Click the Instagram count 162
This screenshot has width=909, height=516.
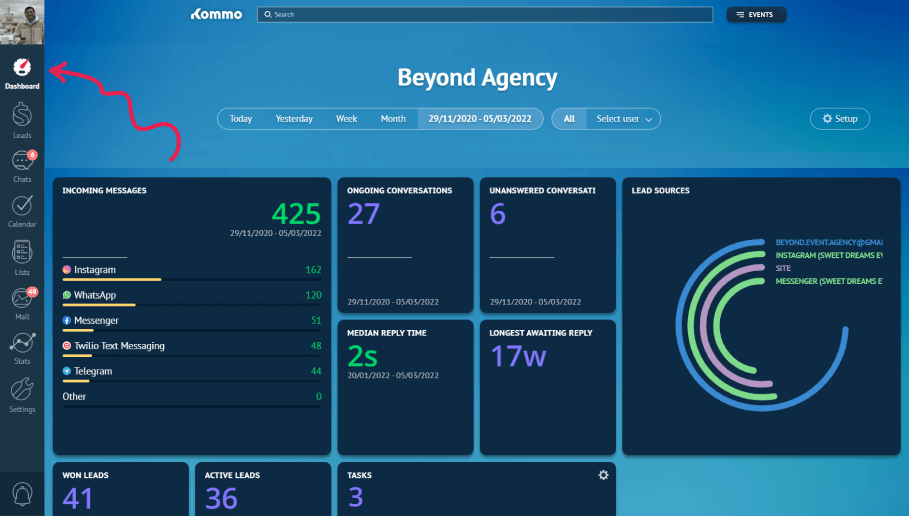pos(313,270)
